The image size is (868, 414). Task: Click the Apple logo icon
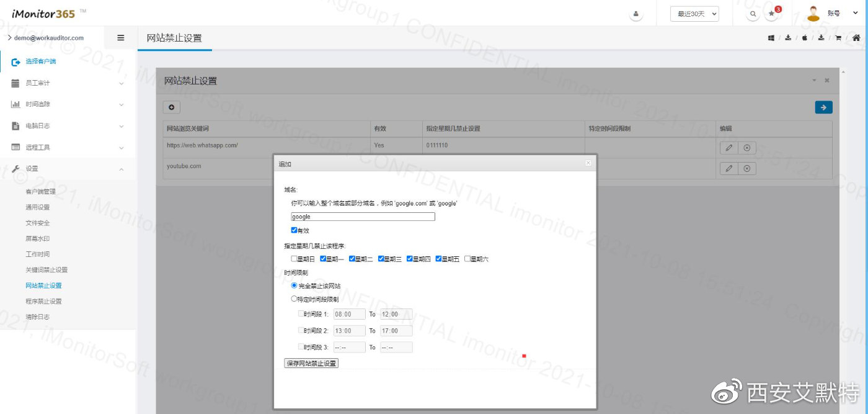805,38
